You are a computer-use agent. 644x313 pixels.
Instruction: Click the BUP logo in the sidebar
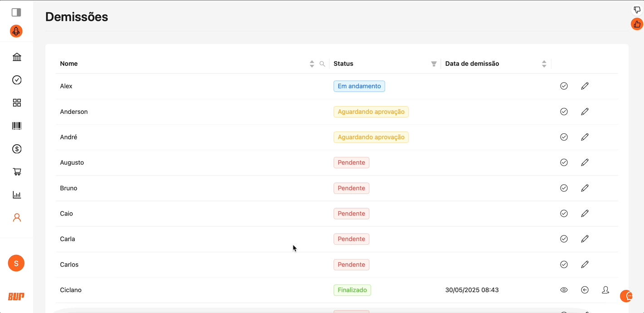click(x=16, y=296)
